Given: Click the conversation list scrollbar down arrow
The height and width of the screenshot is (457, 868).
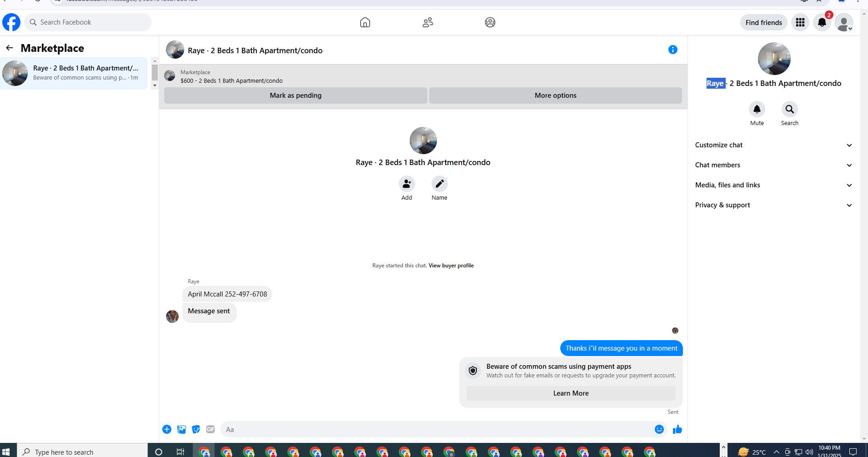Looking at the screenshot, I should click(155, 85).
